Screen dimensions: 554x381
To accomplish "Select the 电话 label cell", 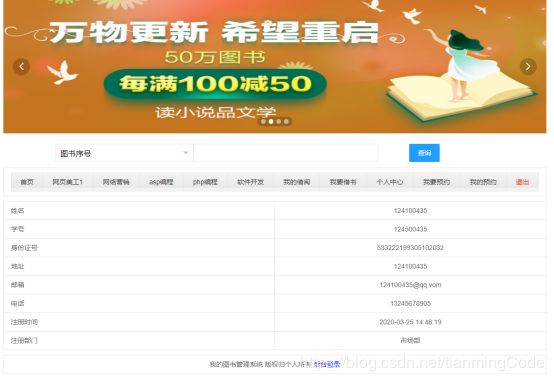I will (139, 303).
